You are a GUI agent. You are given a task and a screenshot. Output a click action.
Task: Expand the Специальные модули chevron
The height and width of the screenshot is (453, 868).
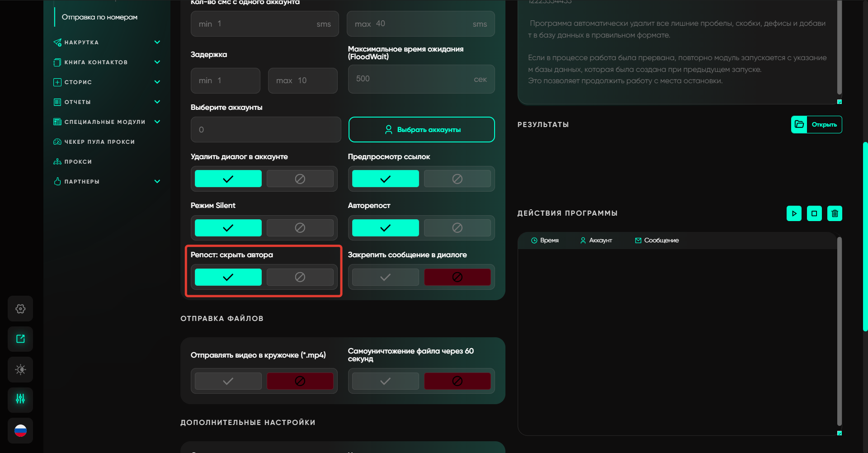click(157, 122)
